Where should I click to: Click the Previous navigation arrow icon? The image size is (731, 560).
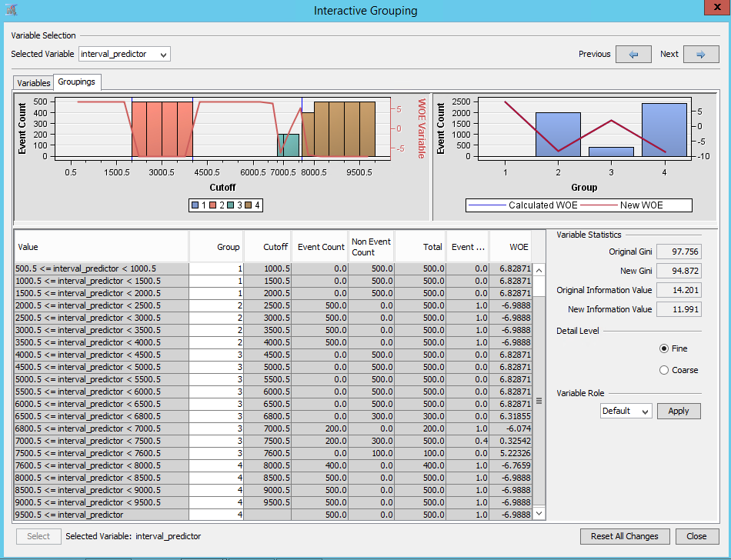click(633, 54)
